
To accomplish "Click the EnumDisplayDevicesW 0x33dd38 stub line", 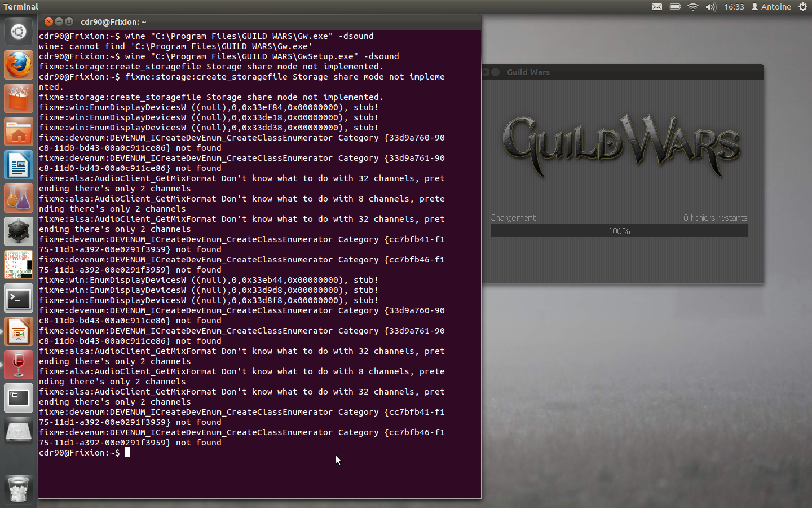I will tap(209, 128).
